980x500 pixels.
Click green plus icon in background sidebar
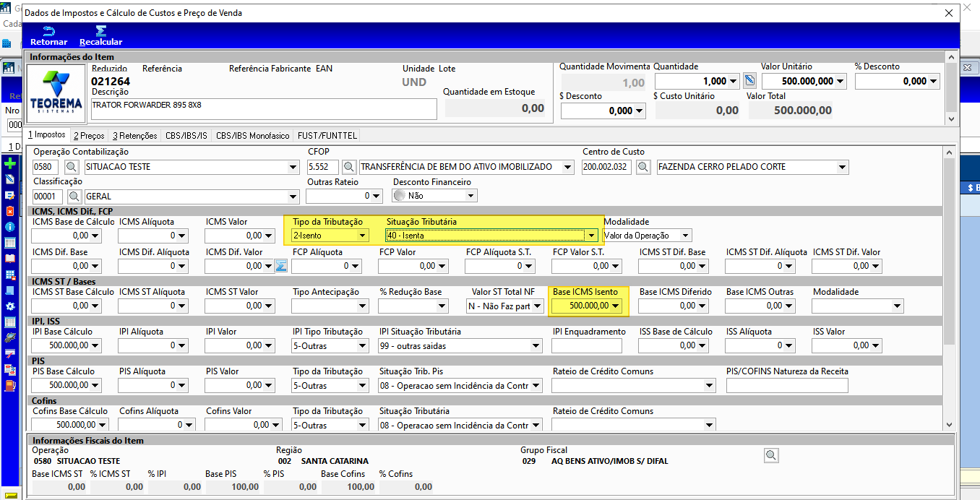(x=10, y=164)
